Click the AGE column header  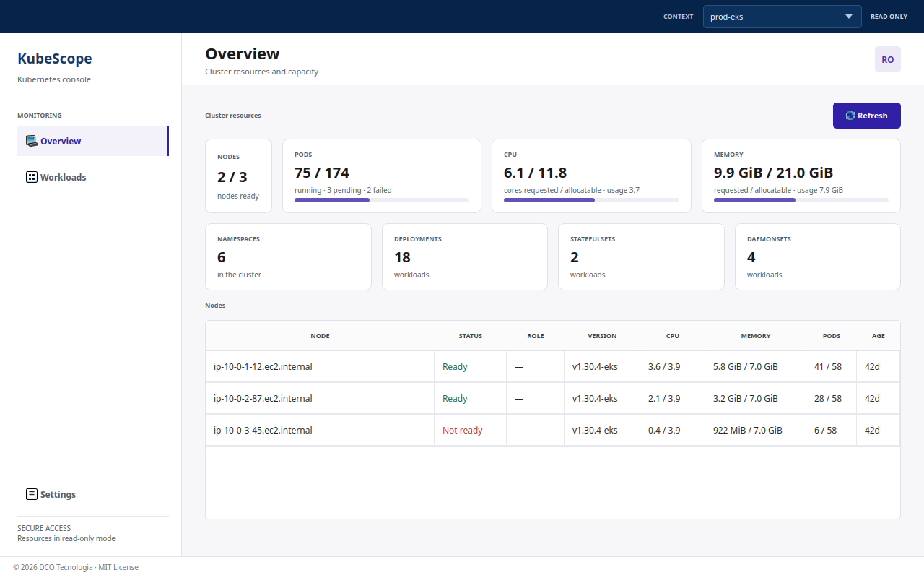879,336
